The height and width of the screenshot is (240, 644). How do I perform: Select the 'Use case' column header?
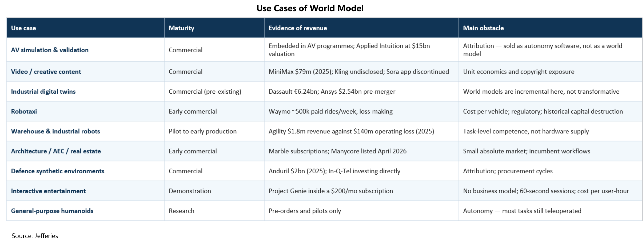[x=23, y=28]
